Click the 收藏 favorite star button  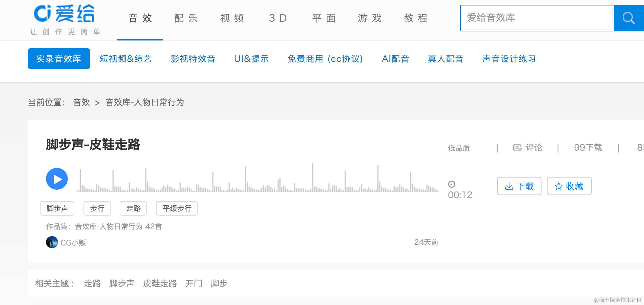click(569, 186)
